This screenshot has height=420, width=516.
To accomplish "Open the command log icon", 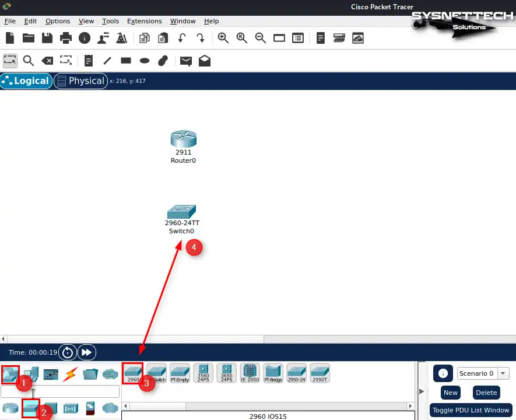I will [x=321, y=38].
